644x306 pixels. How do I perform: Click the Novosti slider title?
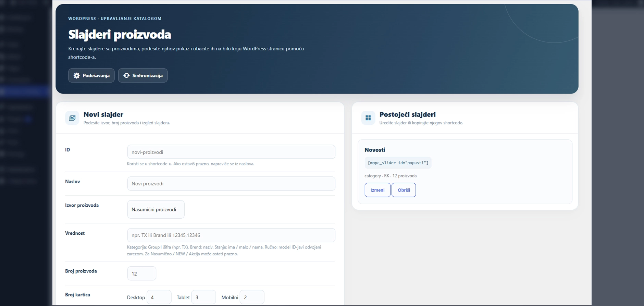point(375,150)
